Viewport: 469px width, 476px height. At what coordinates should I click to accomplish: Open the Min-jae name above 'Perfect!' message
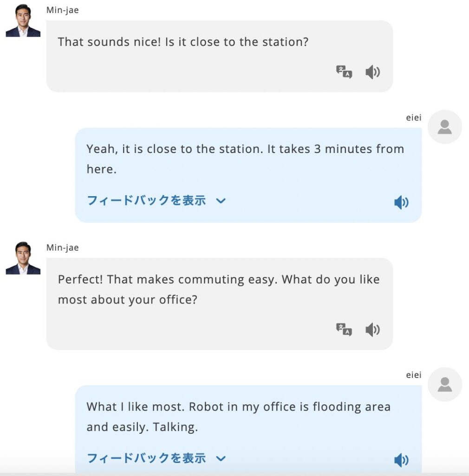click(x=62, y=248)
